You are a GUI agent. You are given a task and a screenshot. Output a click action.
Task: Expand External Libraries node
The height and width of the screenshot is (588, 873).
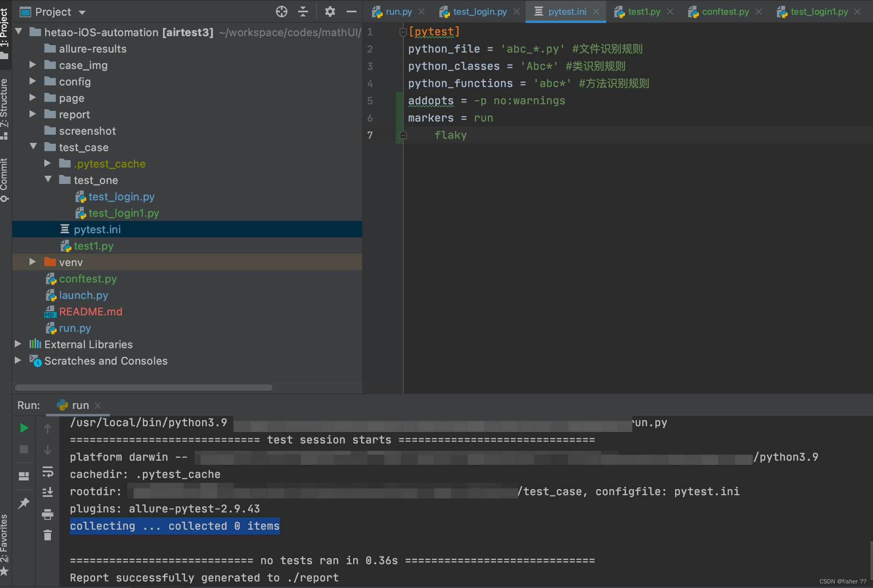coord(18,344)
